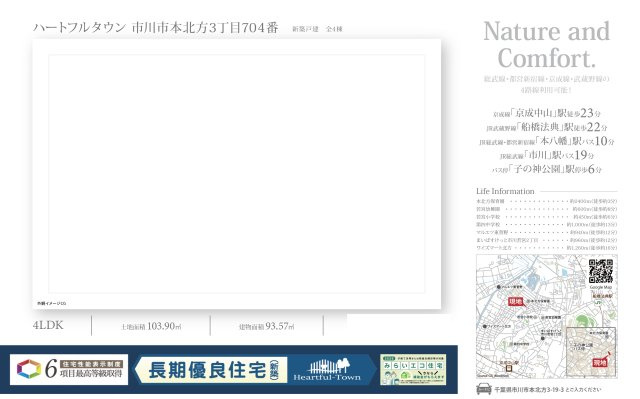This screenshot has height=399, width=640.
Task: Click the 本八幡 station bus 10 minutes line
Action: tap(547, 141)
